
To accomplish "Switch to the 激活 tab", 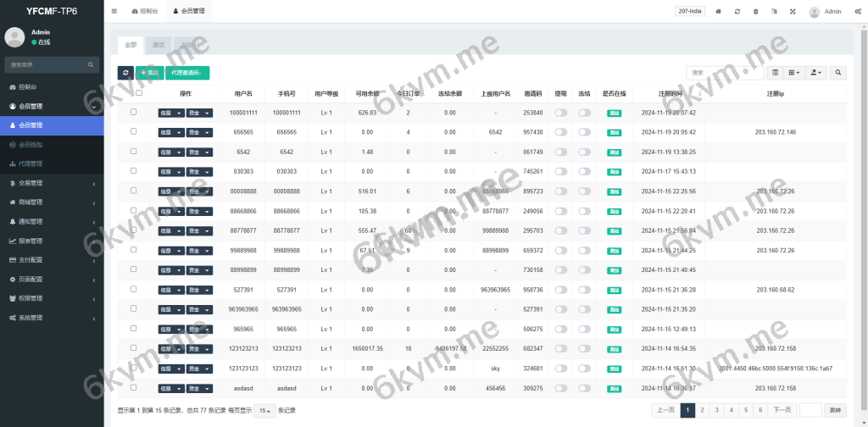I will click(x=159, y=44).
